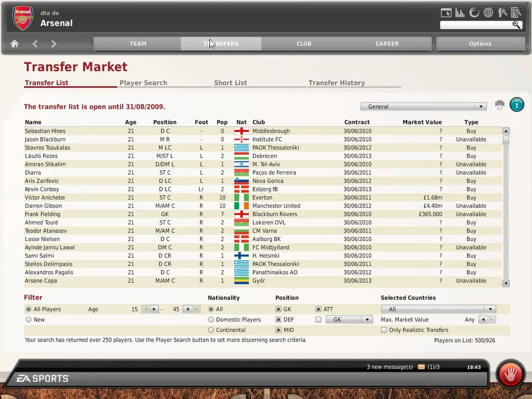
Task: Decrease Max. Market Value with left arrow
Action: click(x=483, y=319)
